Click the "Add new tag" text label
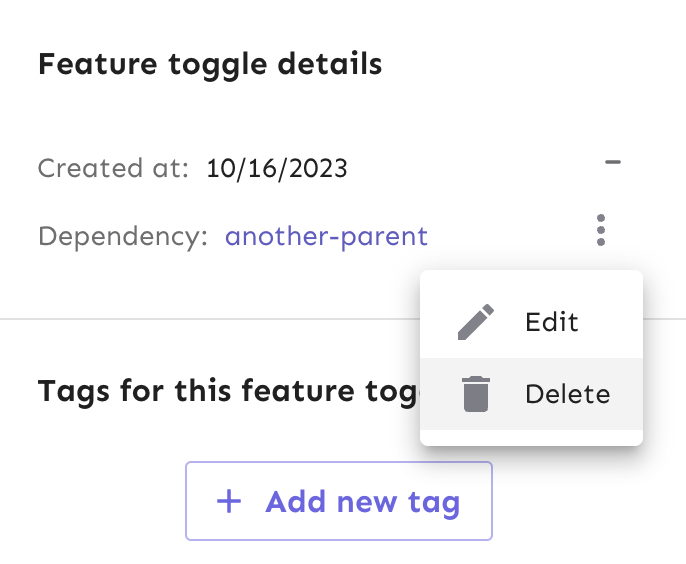The width and height of the screenshot is (686, 564). (362, 501)
